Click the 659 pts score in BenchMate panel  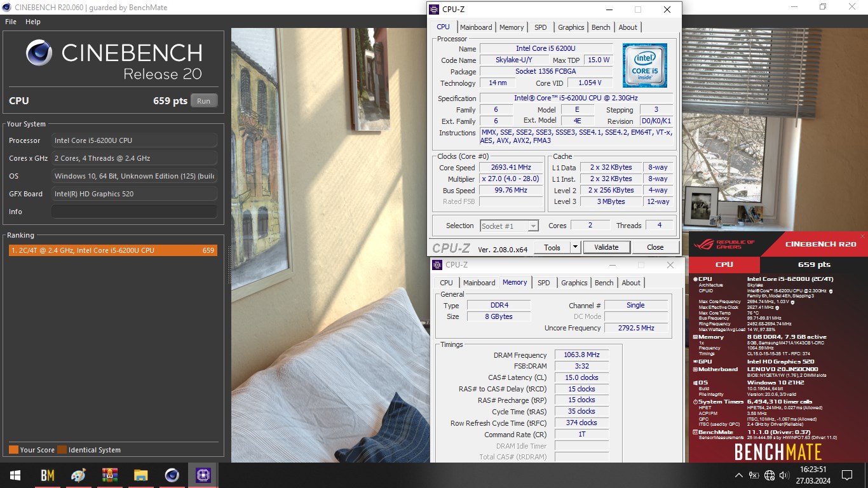pos(814,264)
